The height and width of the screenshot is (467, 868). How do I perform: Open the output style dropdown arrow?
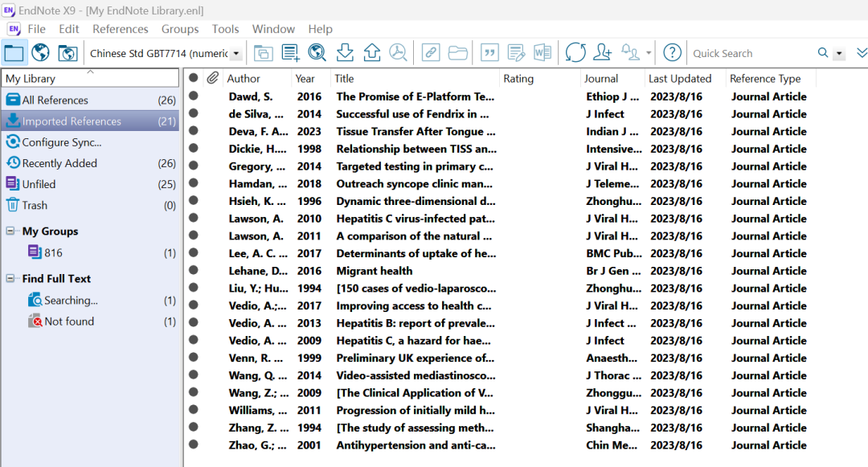point(236,54)
